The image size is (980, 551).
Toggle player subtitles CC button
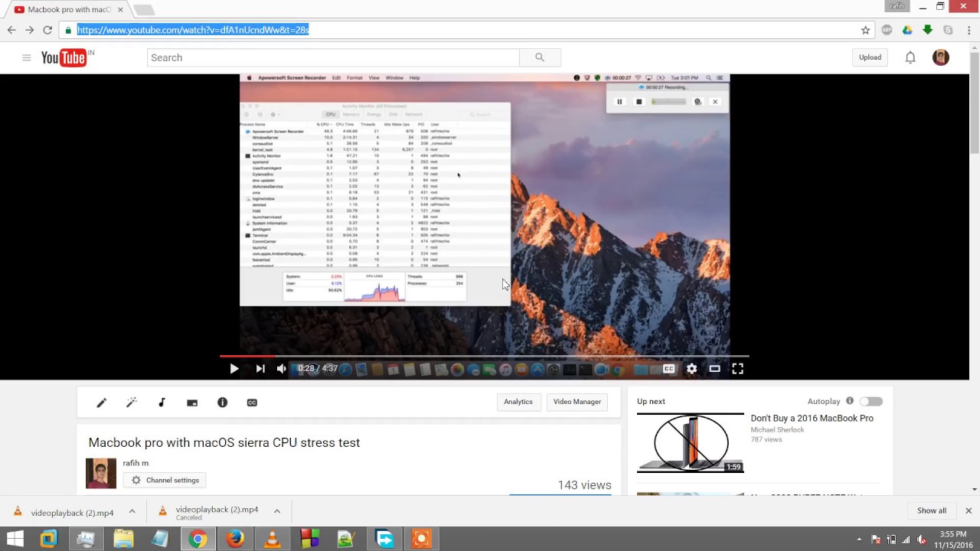(668, 369)
